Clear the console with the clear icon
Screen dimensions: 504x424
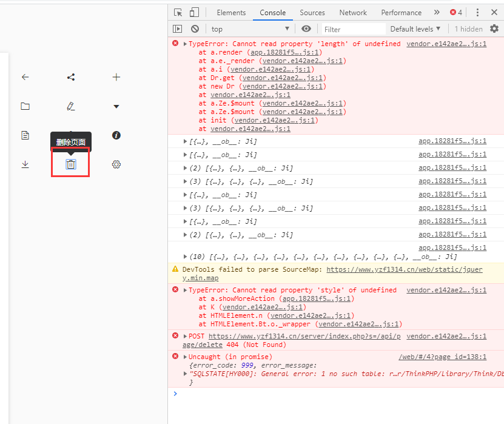pyautogui.click(x=195, y=29)
